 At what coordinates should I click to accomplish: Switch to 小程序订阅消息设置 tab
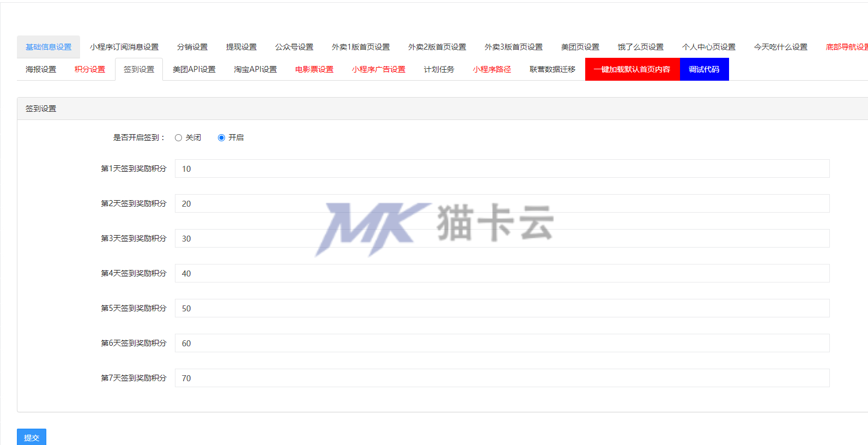(x=124, y=47)
